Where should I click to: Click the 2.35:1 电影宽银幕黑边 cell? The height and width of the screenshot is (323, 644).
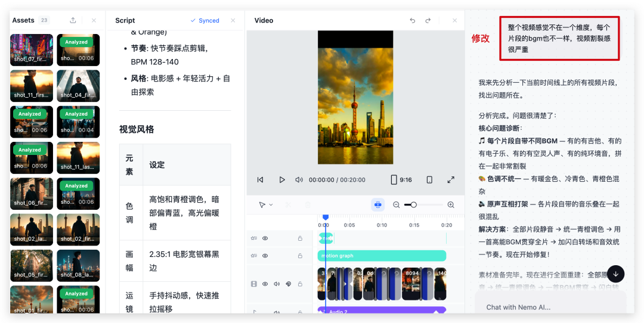pyautogui.click(x=187, y=261)
